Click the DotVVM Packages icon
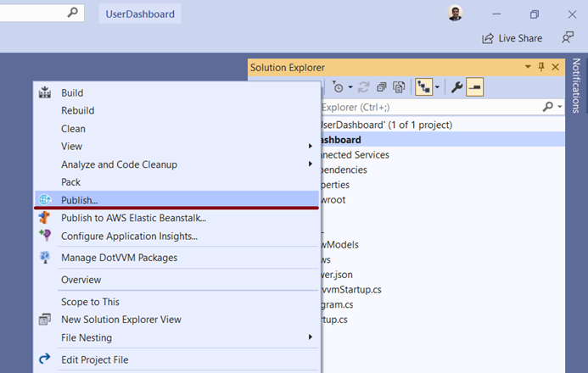Image resolution: width=588 pixels, height=373 pixels. (x=45, y=257)
